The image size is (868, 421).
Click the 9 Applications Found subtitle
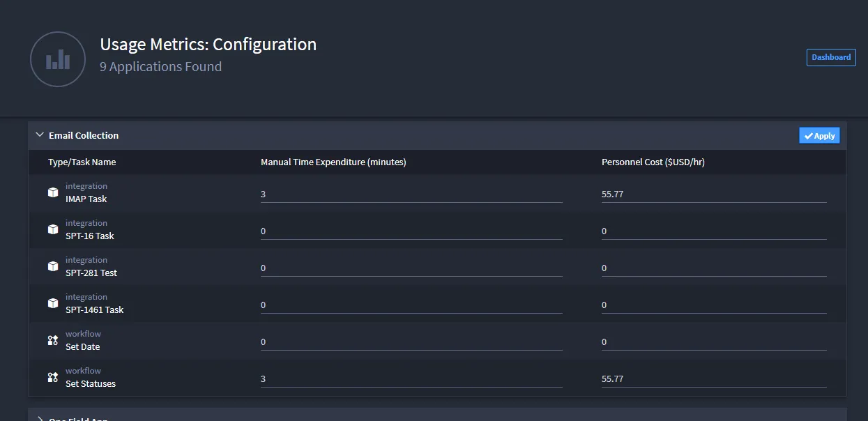161,67
